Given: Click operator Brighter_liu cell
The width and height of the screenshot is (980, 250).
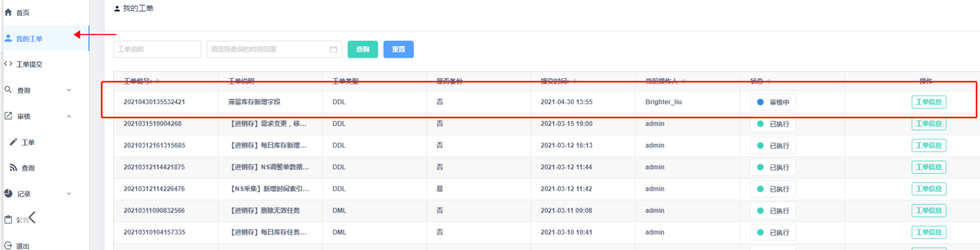Looking at the screenshot, I should tap(663, 102).
